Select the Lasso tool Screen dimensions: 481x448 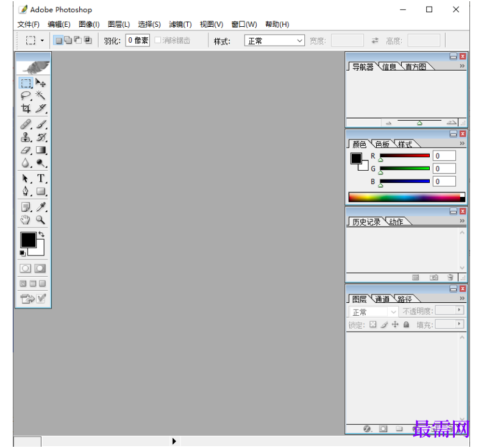[x=26, y=96]
